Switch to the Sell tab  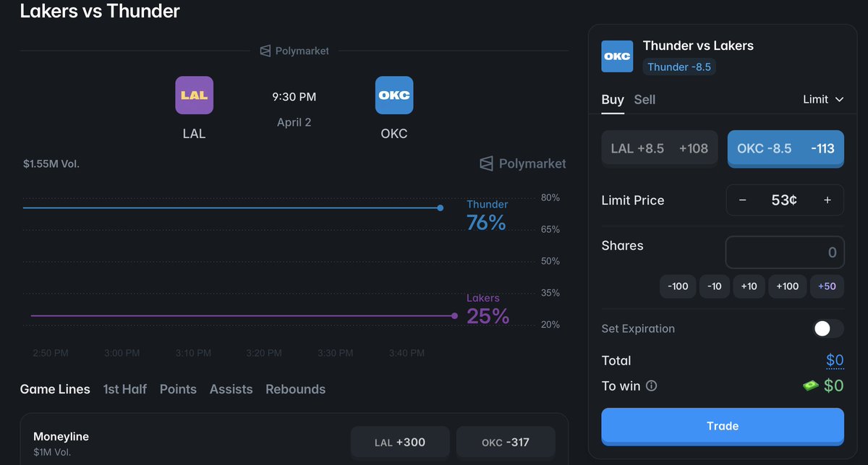pyautogui.click(x=644, y=100)
